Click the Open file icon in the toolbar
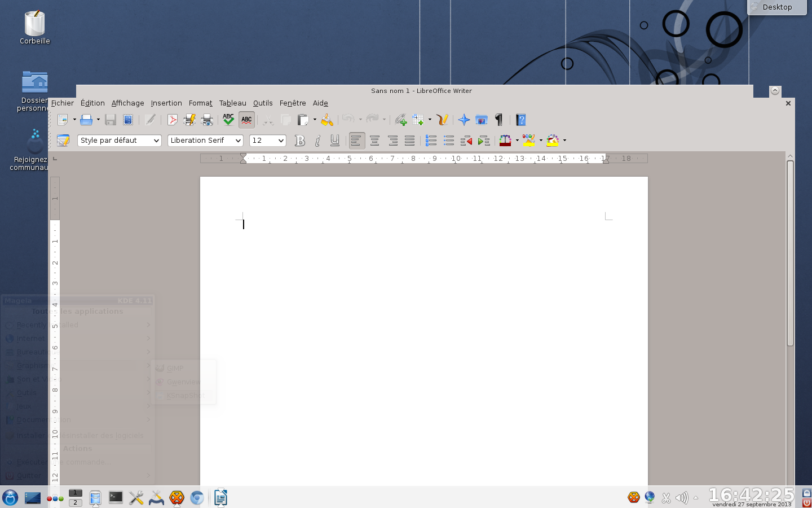Viewport: 812px width, 508px height. [x=86, y=120]
